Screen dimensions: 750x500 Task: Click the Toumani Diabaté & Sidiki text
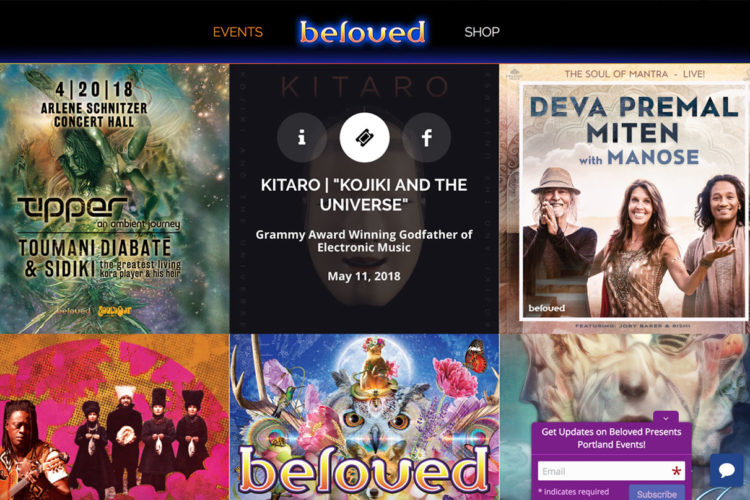click(96, 259)
